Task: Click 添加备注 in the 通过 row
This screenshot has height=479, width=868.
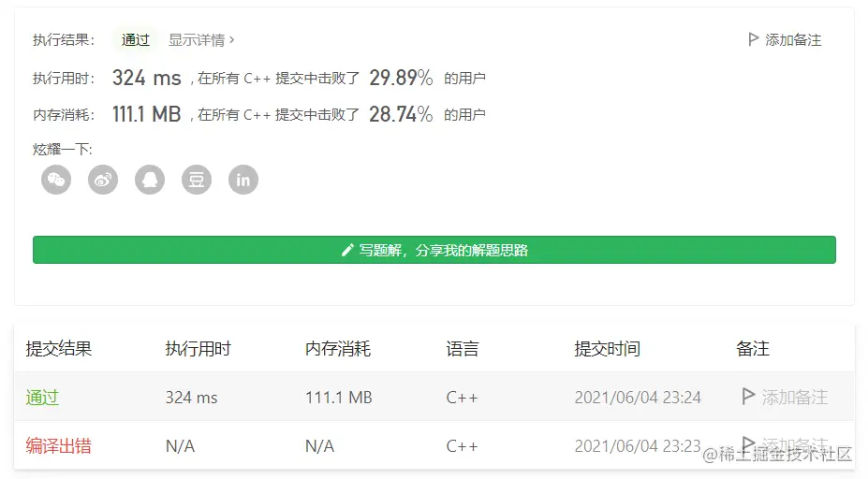Action: click(x=794, y=398)
